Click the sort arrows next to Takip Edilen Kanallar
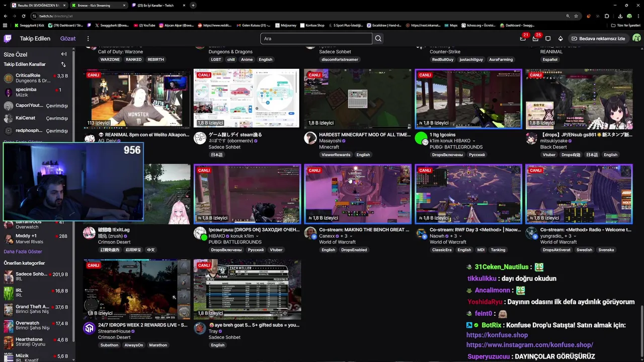Image resolution: width=644 pixels, height=362 pixels. [63, 64]
